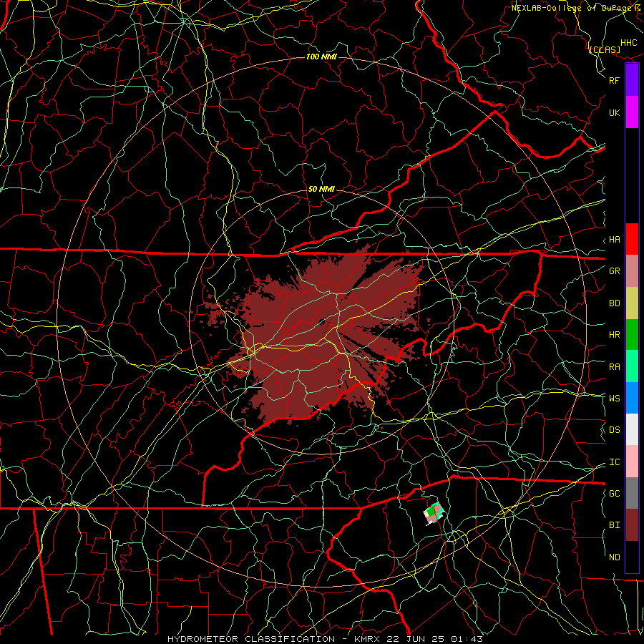
Task: Pick the mint green RA legend swatch
Action: click(x=632, y=366)
